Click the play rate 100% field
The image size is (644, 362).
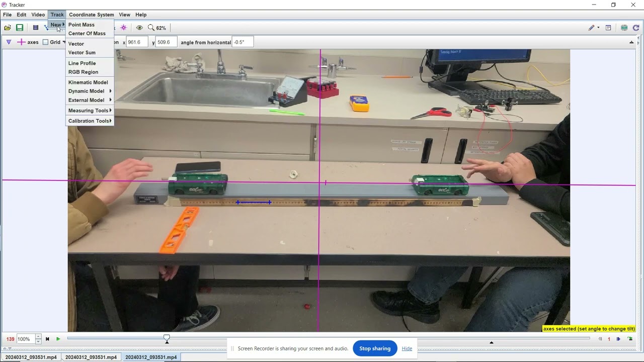(x=26, y=339)
